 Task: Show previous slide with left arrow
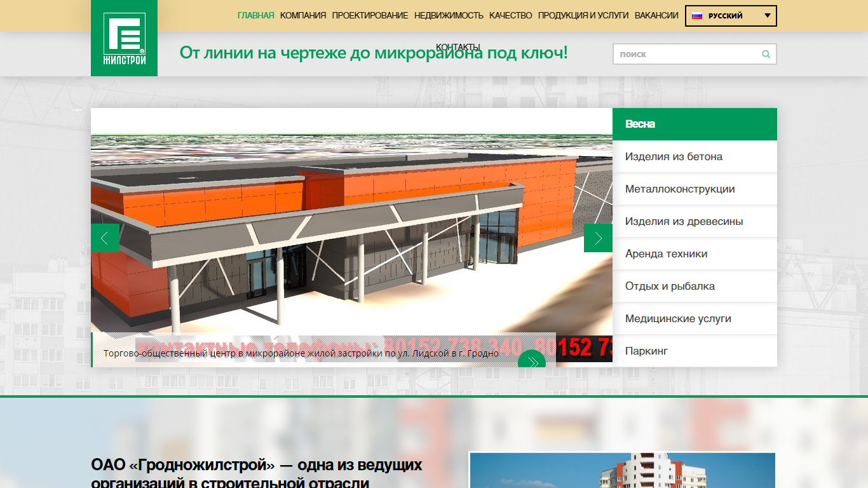tap(105, 238)
